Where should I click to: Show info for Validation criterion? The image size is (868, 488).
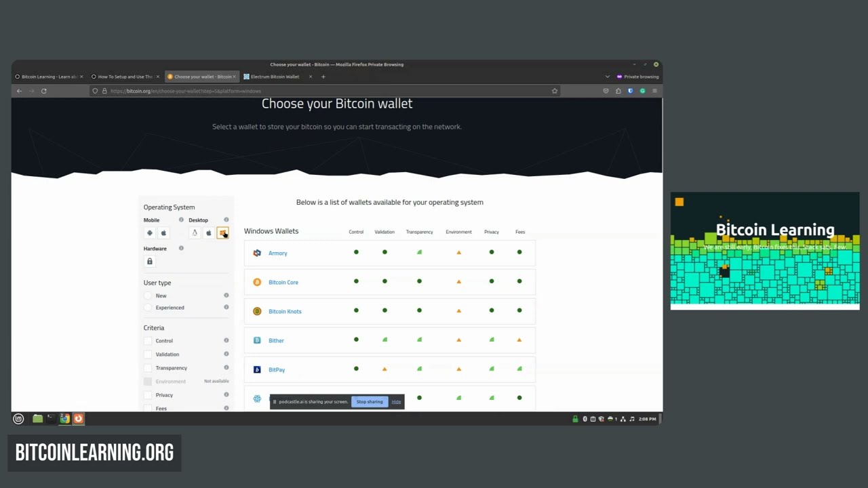[x=226, y=354]
